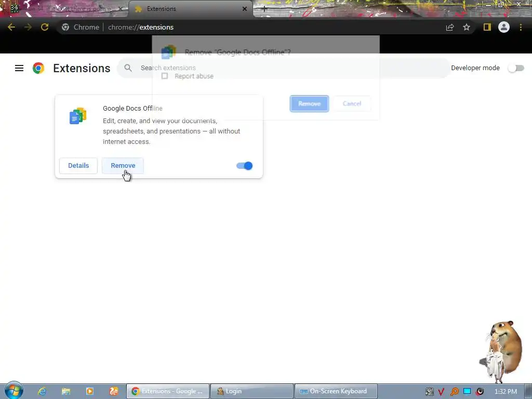
Task: Toggle Developer mode switch
Action: (x=516, y=68)
